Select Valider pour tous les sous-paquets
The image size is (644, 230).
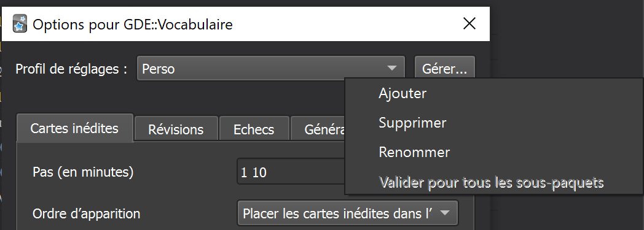click(491, 182)
